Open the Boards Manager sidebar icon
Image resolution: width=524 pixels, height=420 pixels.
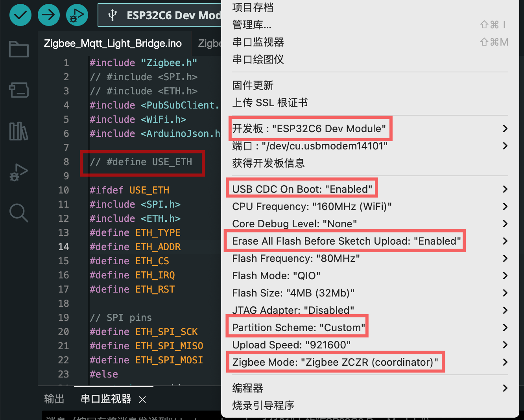[x=19, y=90]
